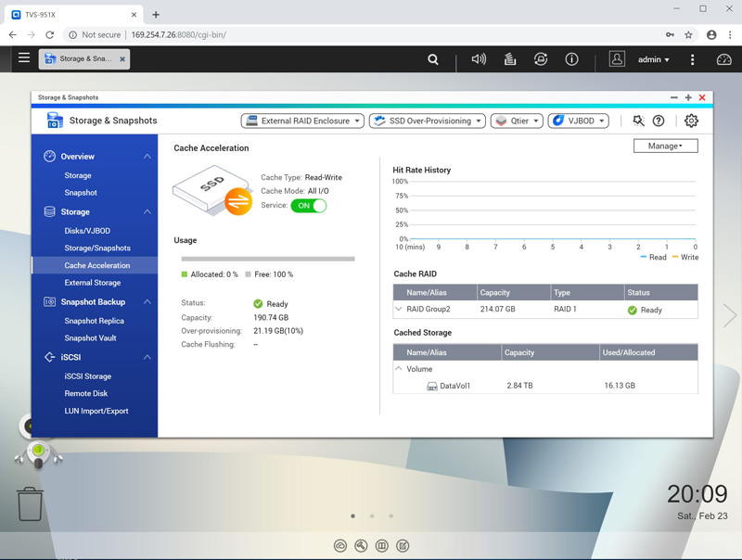Select Storage under Overview in sidebar

tap(78, 175)
